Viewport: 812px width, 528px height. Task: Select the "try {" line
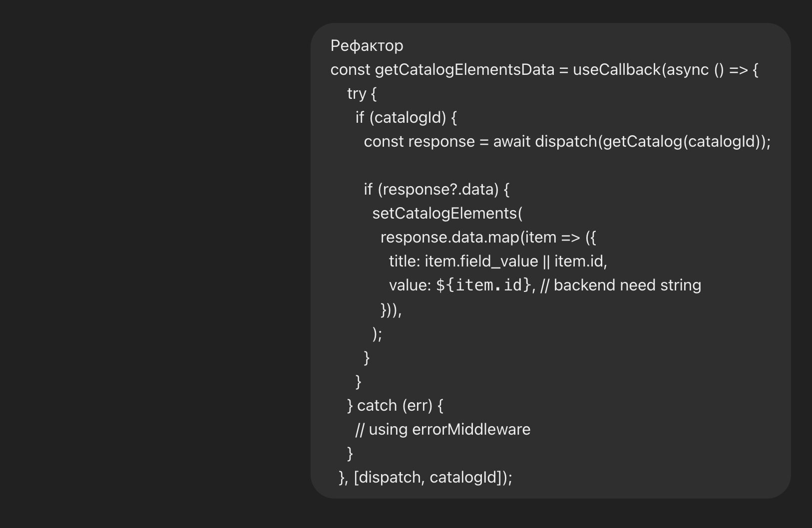coord(362,94)
